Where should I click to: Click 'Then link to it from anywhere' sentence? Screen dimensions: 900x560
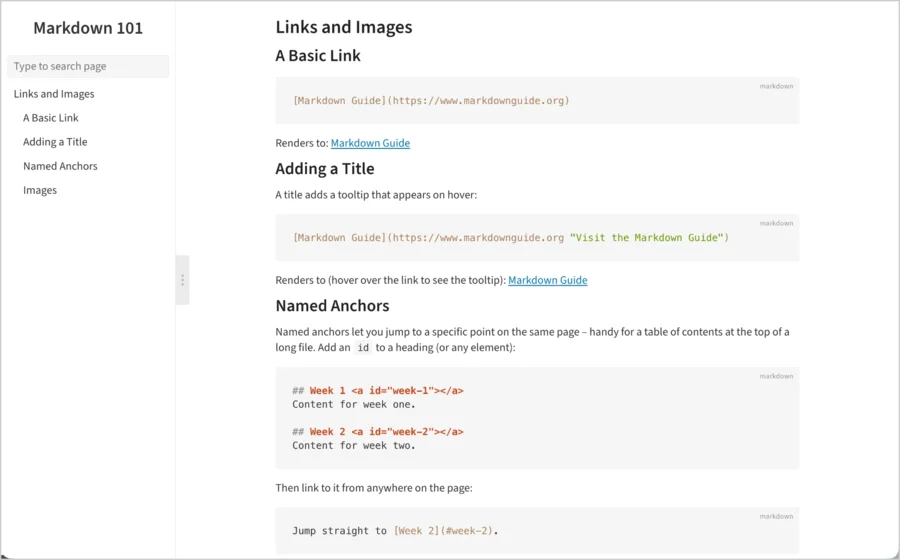point(374,488)
